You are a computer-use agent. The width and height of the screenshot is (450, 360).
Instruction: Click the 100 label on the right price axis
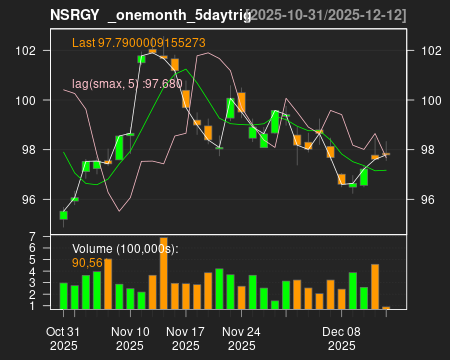coord(431,100)
